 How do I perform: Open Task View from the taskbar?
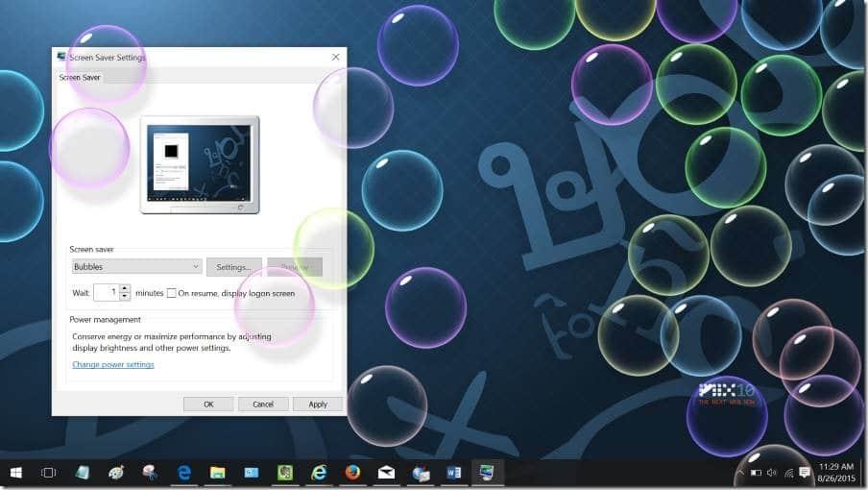tap(49, 473)
